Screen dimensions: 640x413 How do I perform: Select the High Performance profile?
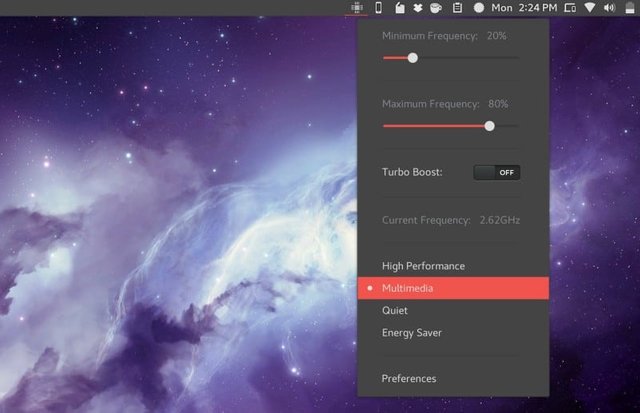453,266
